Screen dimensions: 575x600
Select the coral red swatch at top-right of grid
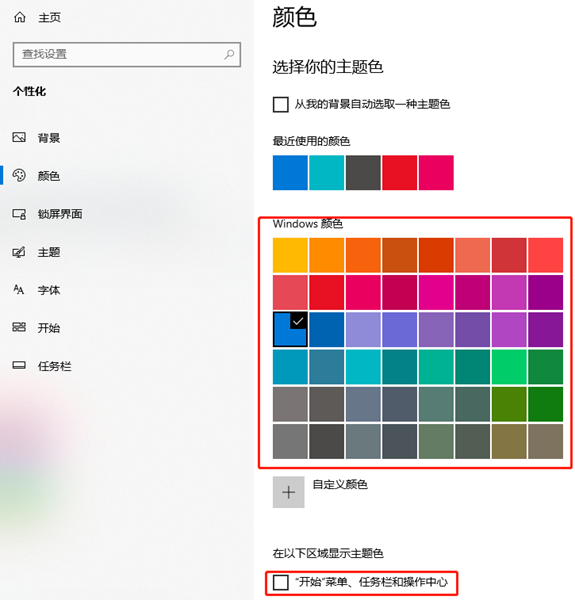(546, 255)
